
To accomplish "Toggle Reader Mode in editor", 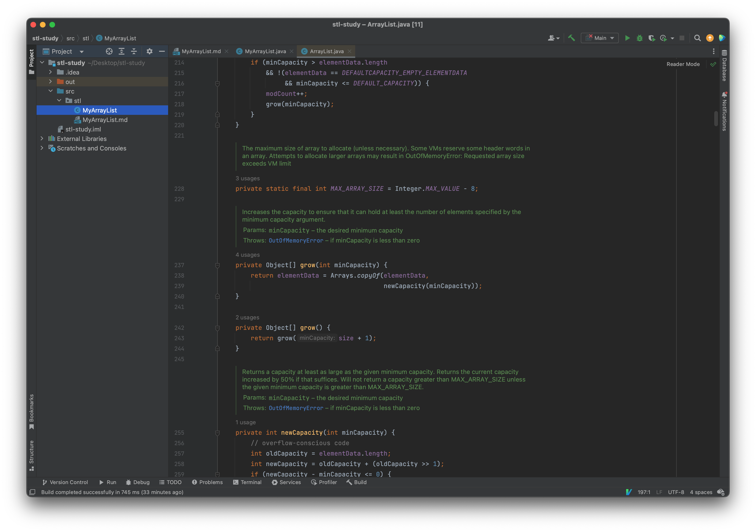I will (683, 64).
